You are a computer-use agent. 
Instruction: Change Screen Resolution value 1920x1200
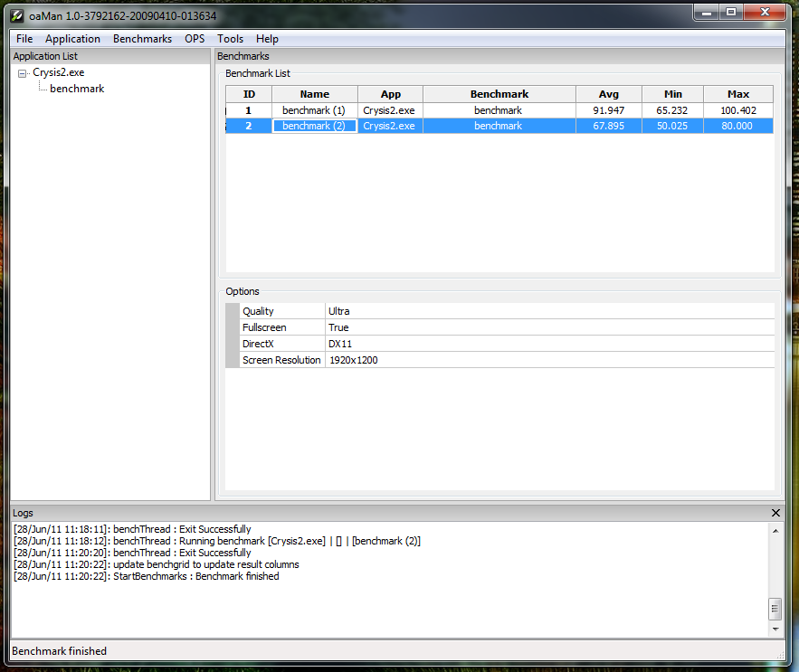(548, 360)
